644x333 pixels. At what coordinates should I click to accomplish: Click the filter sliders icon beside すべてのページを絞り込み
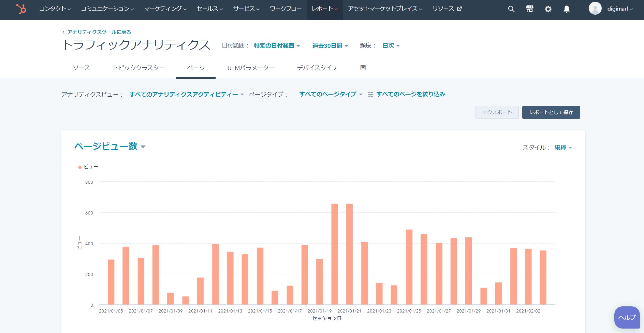[x=371, y=95]
